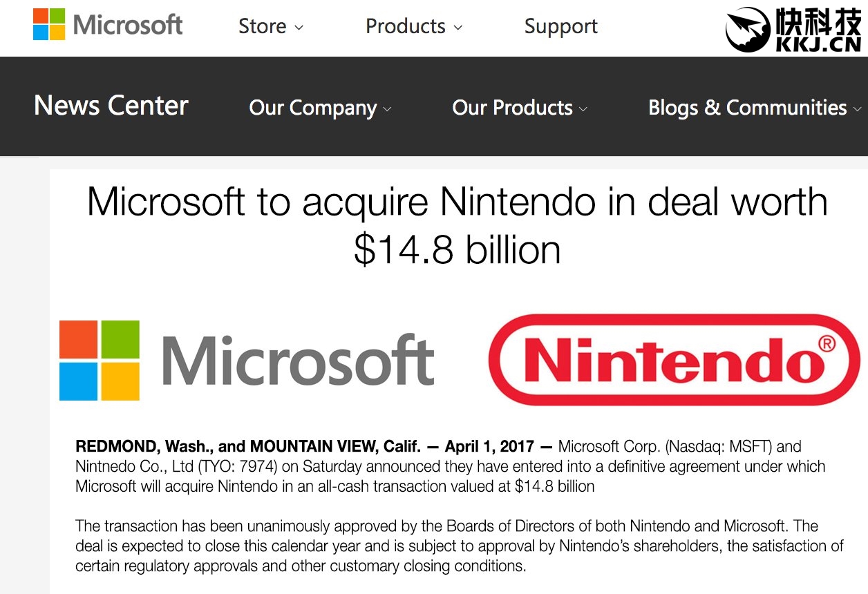
Task: Select the Our Company menu item
Action: [x=312, y=108]
